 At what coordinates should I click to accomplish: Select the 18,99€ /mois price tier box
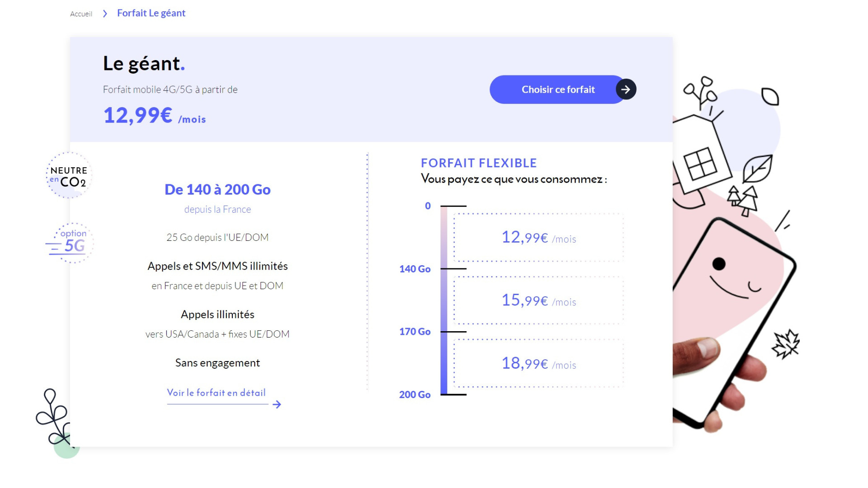[x=538, y=363]
